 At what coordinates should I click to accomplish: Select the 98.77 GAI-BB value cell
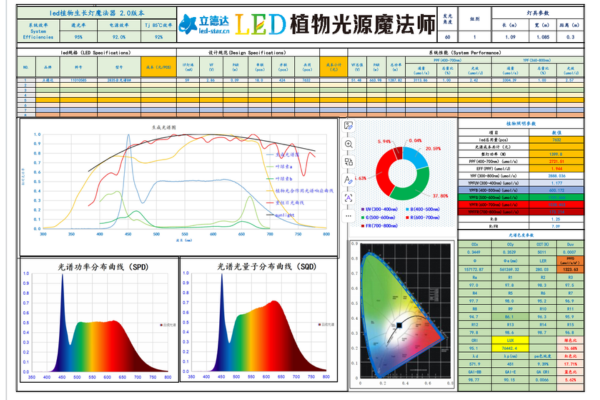tap(475, 379)
